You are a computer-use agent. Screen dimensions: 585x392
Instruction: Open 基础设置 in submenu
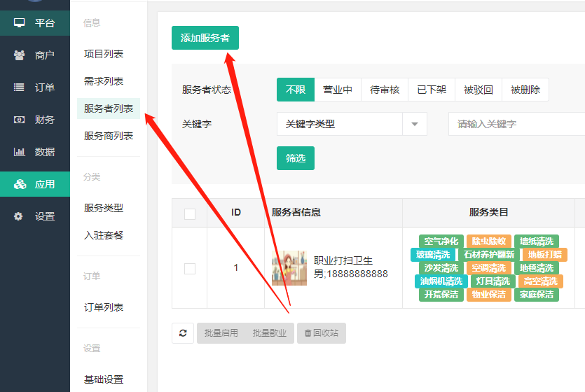tap(104, 379)
